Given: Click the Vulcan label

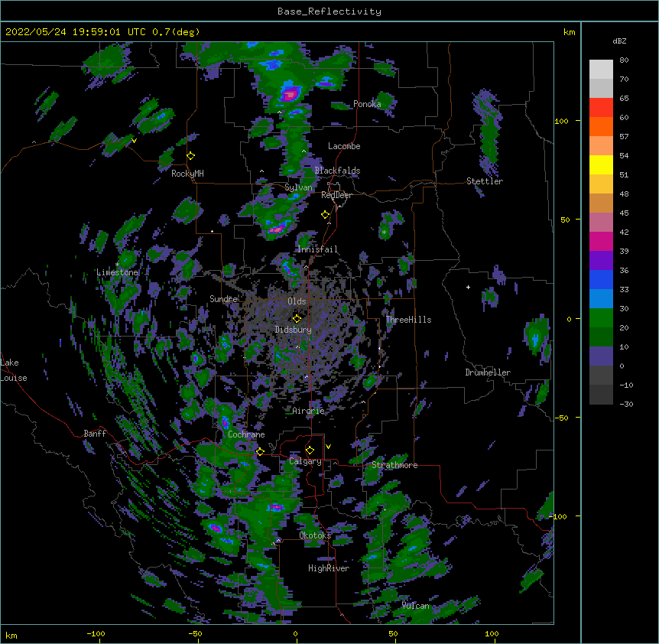Looking at the screenshot, I should [415, 606].
